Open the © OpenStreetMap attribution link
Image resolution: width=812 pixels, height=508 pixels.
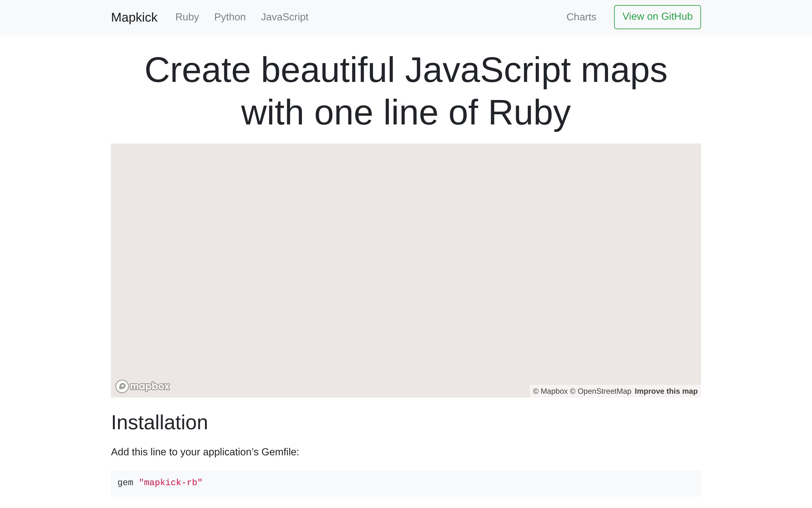pos(600,391)
